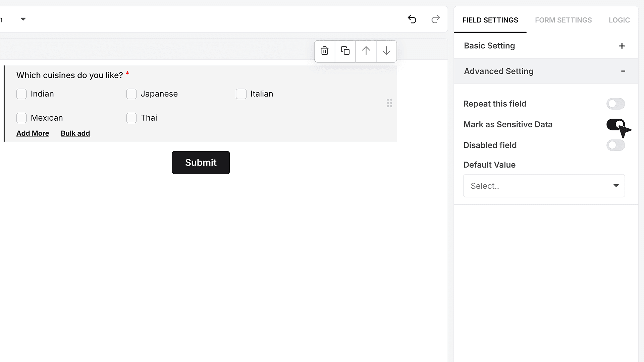Move field down with arrow icon
This screenshot has width=644, height=362.
[386, 51]
